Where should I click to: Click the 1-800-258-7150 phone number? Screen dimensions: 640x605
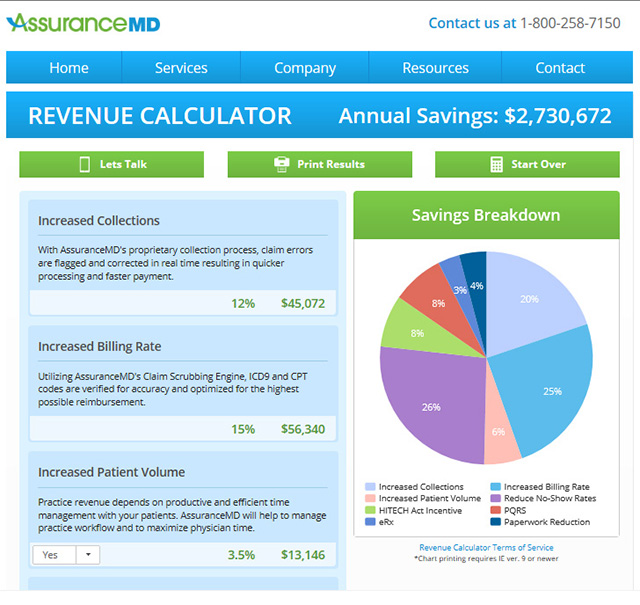click(x=570, y=23)
